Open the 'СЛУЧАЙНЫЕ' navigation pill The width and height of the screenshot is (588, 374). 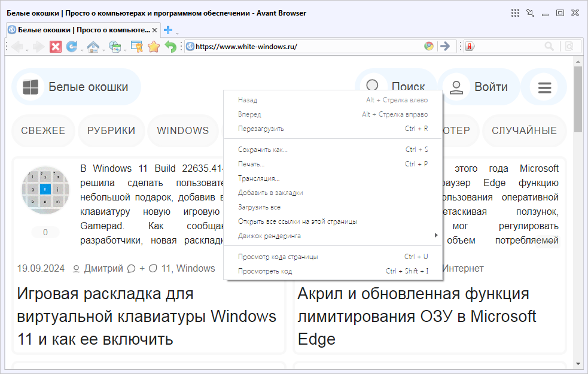524,130
